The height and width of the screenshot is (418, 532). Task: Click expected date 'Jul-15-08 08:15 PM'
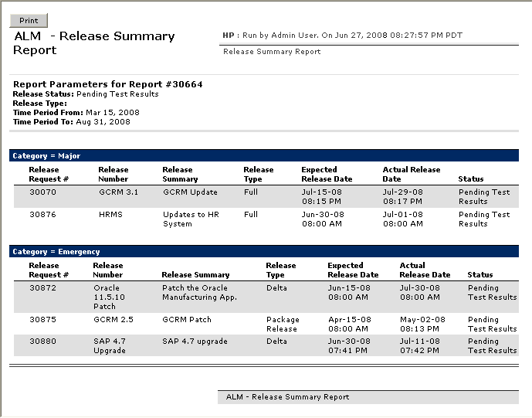pos(322,196)
